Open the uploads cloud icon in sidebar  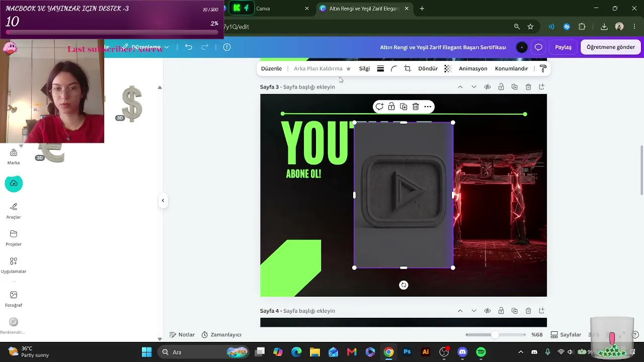point(14,184)
